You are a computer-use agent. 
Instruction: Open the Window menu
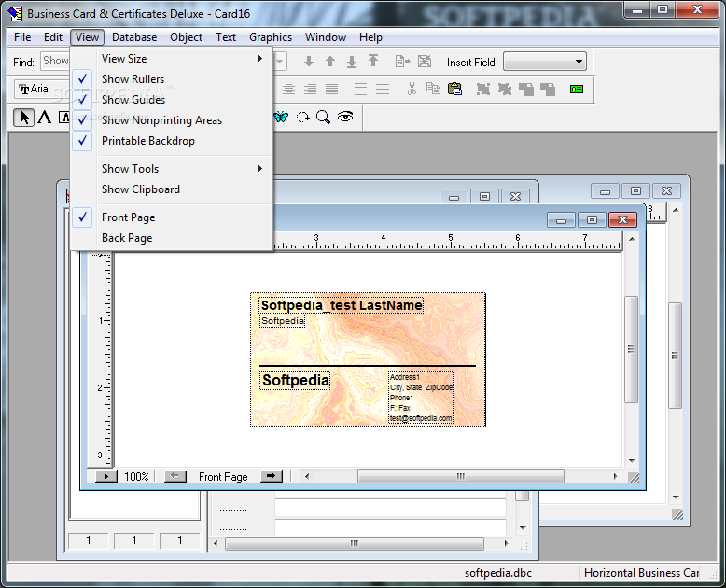point(326,37)
